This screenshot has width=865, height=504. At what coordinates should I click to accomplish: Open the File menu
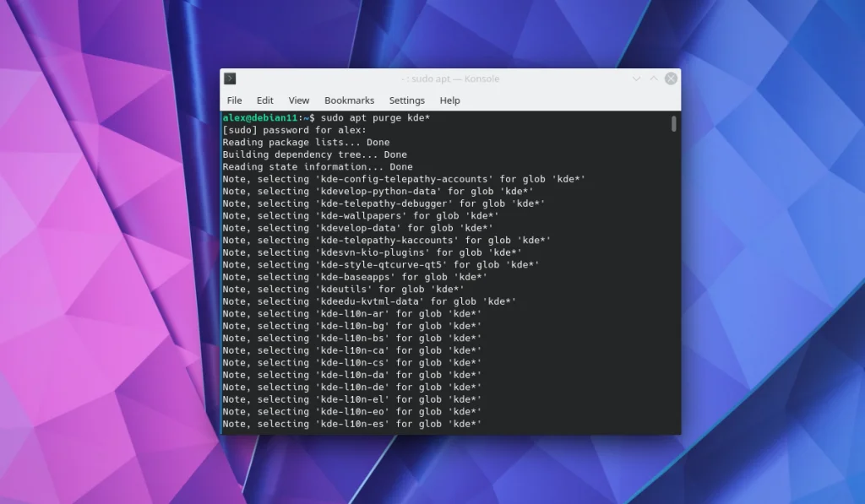pos(234,100)
